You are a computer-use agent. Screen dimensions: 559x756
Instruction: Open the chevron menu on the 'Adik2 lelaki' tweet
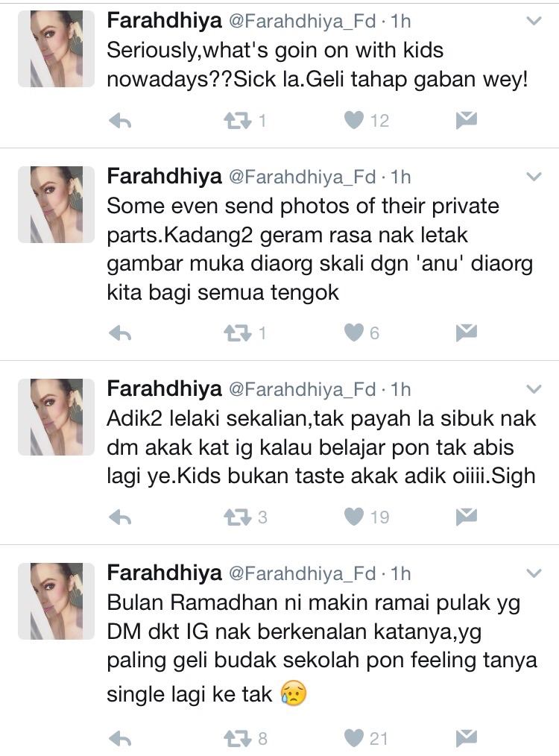point(534,388)
